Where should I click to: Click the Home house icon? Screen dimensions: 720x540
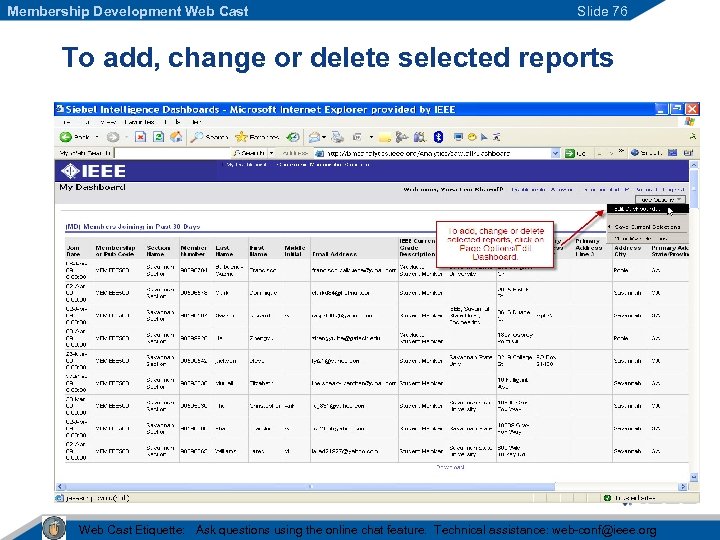point(176,137)
